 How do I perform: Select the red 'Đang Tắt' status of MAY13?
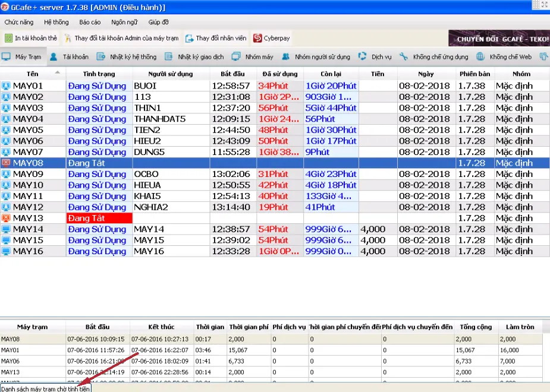tap(99, 218)
